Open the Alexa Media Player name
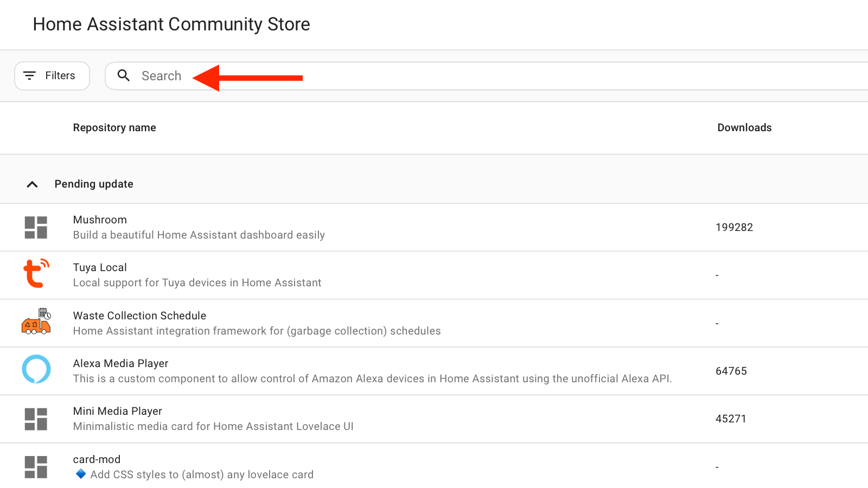Image resolution: width=868 pixels, height=488 pixels. 120,363
